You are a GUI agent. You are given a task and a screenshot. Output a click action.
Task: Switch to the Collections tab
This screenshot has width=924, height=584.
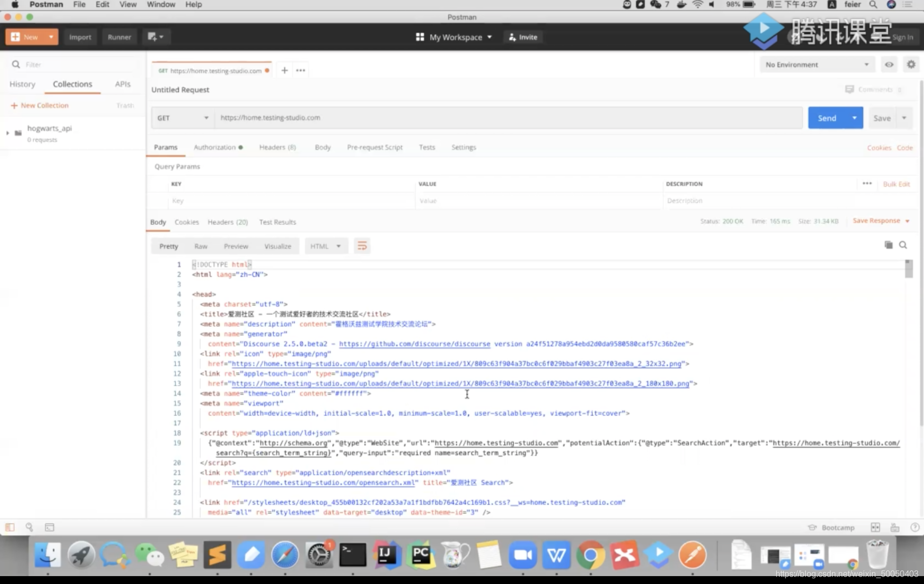pos(73,84)
